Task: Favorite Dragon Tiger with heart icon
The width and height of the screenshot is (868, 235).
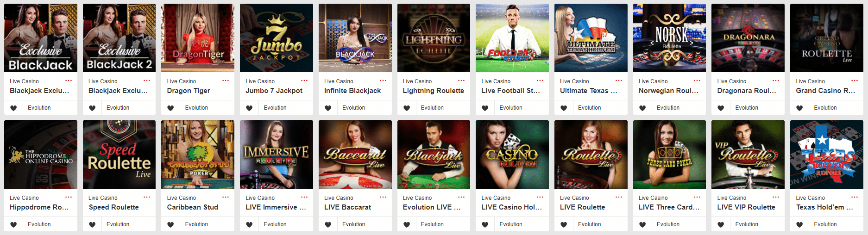Action: (170, 108)
